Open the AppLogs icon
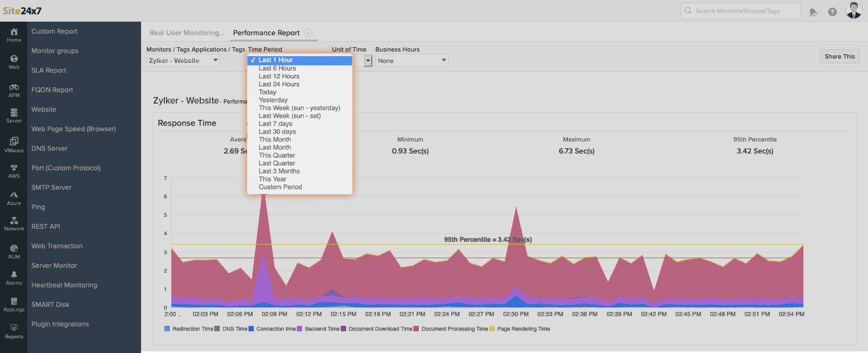Viewport: 868px width, 353px height. (x=14, y=301)
